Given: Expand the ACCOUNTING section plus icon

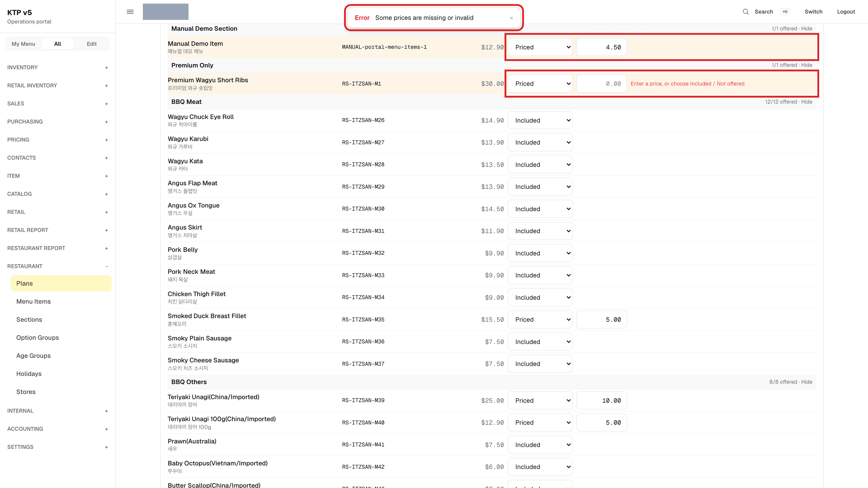Looking at the screenshot, I should (x=106, y=429).
